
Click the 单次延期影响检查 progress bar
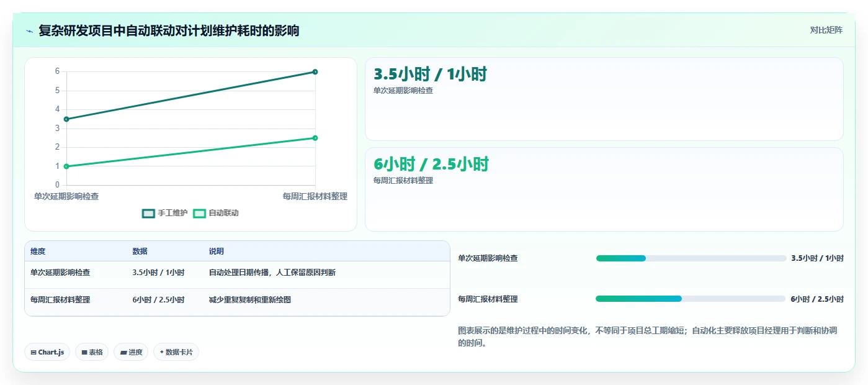691,258
